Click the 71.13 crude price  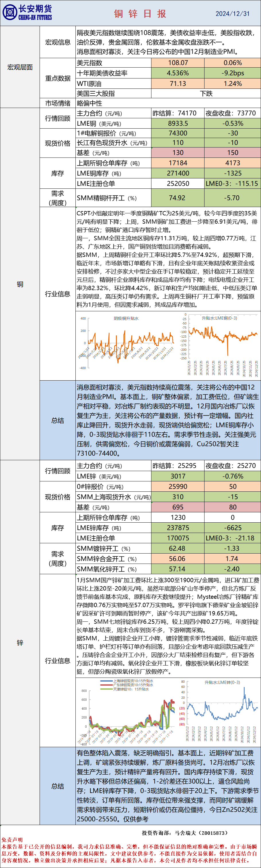point(178,84)
